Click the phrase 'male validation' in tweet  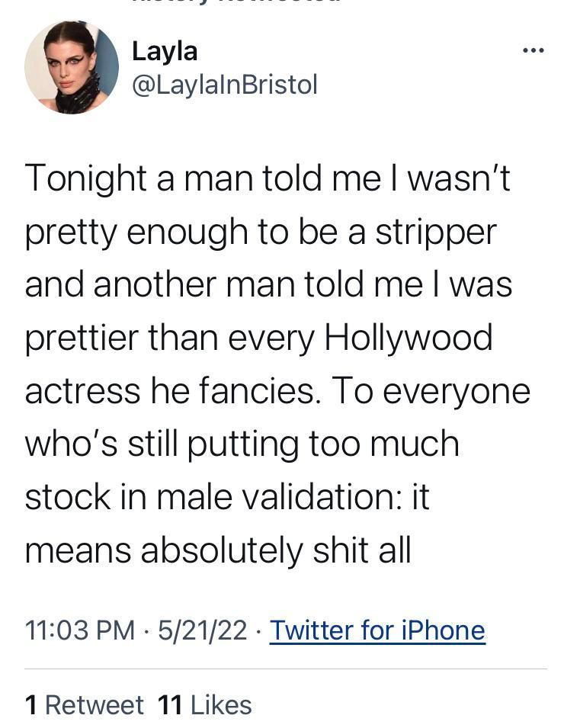(x=279, y=497)
